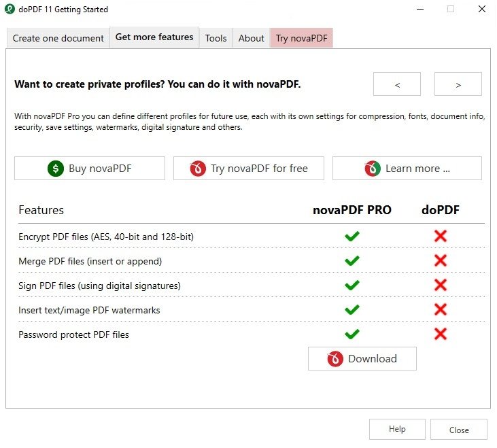Click the red X for Encrypt PDF files
497x448 pixels.
pos(441,236)
